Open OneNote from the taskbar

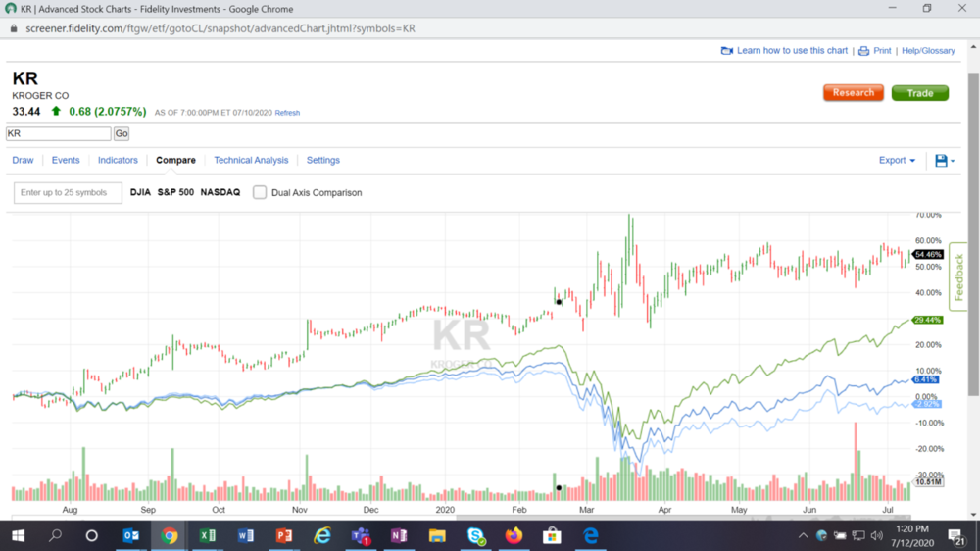[399, 536]
